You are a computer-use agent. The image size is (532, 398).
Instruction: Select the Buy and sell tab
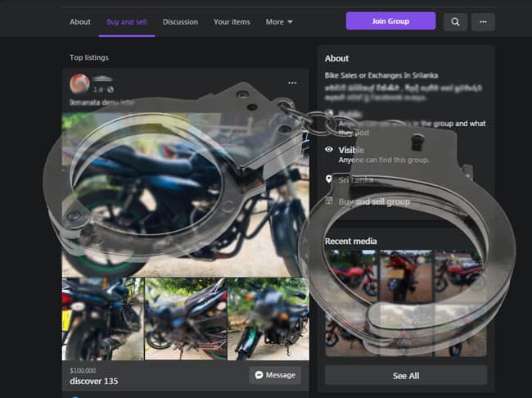point(127,22)
